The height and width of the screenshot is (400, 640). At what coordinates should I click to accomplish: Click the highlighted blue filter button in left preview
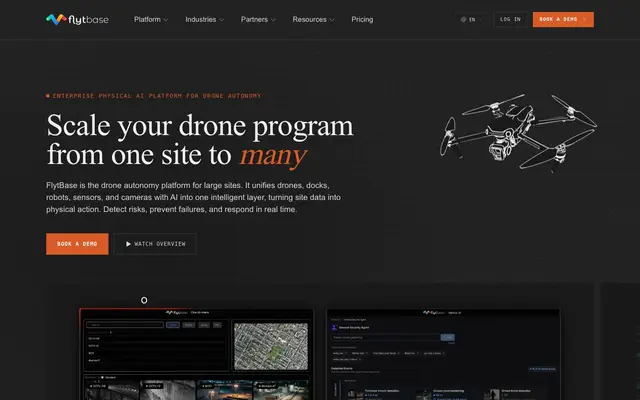click(x=173, y=325)
